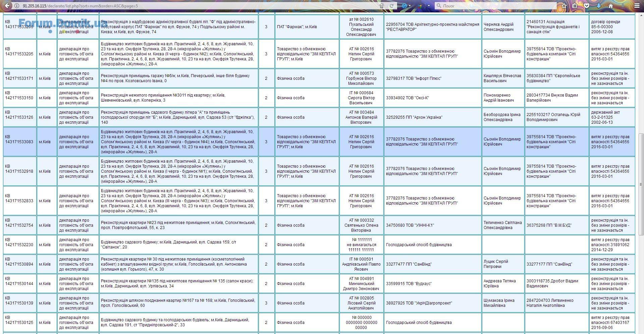
Task: Click Луцик Сергій Петрович cell
Action: pos(503,264)
